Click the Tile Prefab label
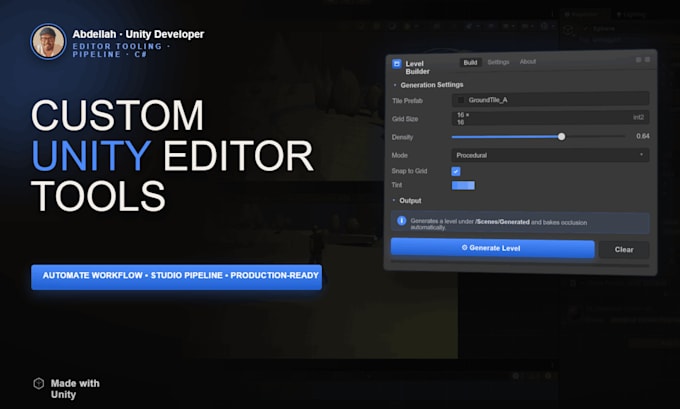The image size is (680, 409). (407, 101)
